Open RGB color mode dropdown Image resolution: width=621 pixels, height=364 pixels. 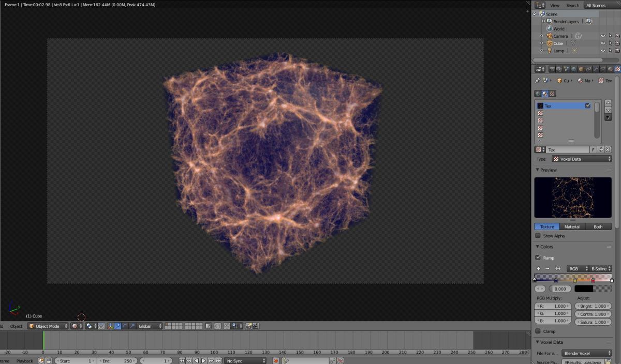[578, 269]
